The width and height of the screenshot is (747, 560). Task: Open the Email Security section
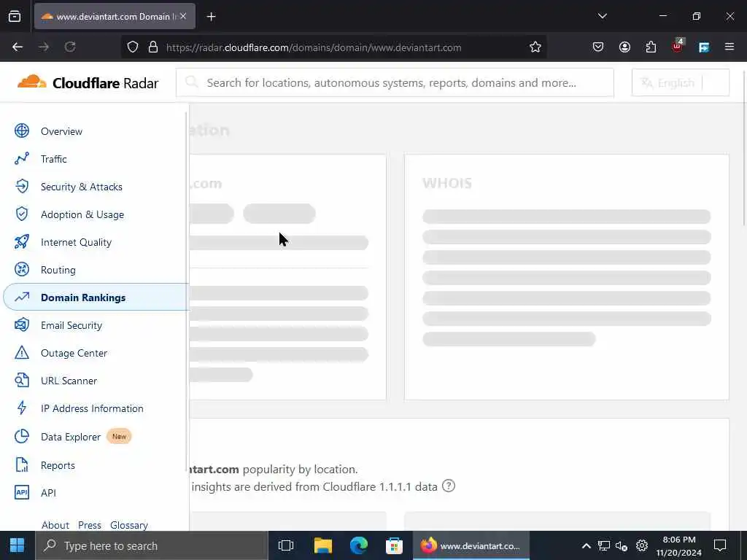(71, 325)
